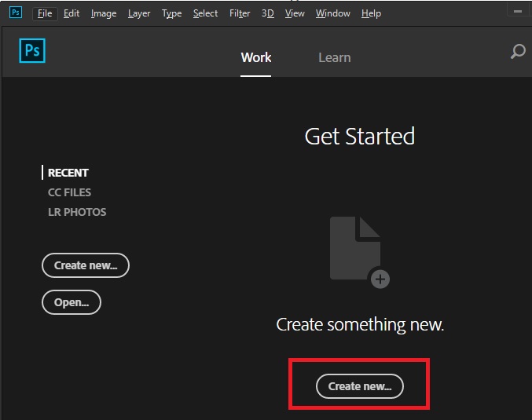The width and height of the screenshot is (532, 420).
Task: Open the Edit menu
Action: pyautogui.click(x=72, y=13)
